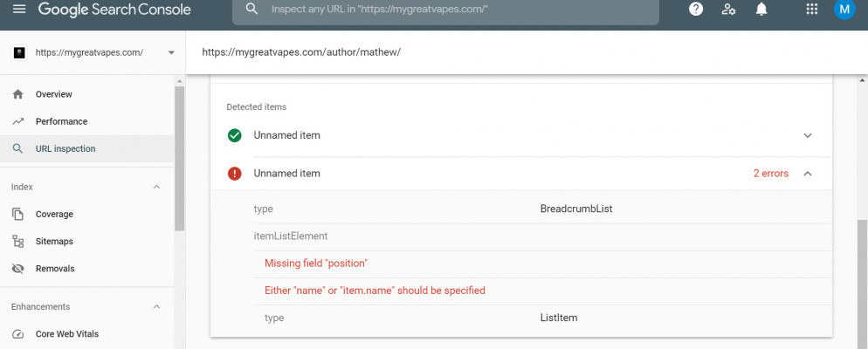Viewport: 868px width, 349px height.
Task: Click the mygreatvapes property favicon
Action: coord(19,52)
